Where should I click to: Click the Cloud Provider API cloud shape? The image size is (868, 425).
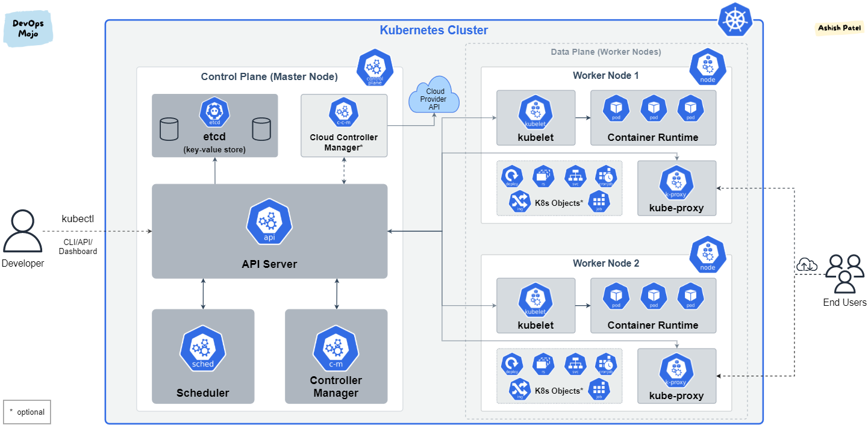[x=434, y=96]
